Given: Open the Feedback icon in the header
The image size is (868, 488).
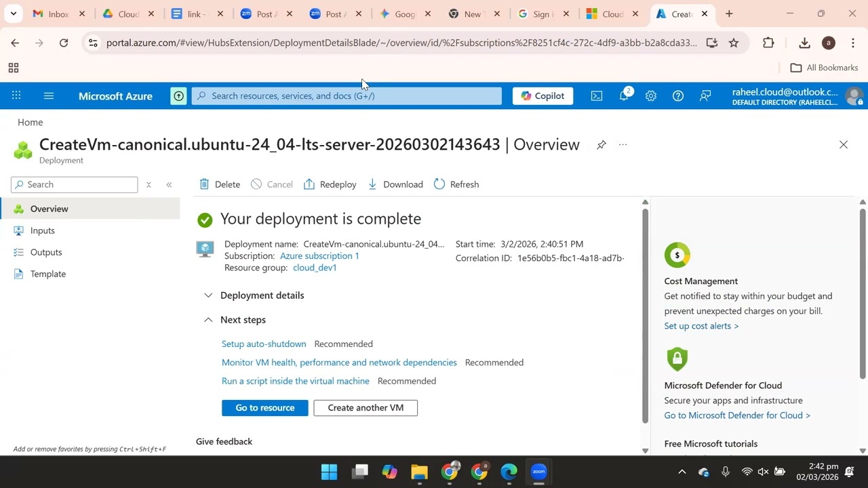Looking at the screenshot, I should (705, 96).
